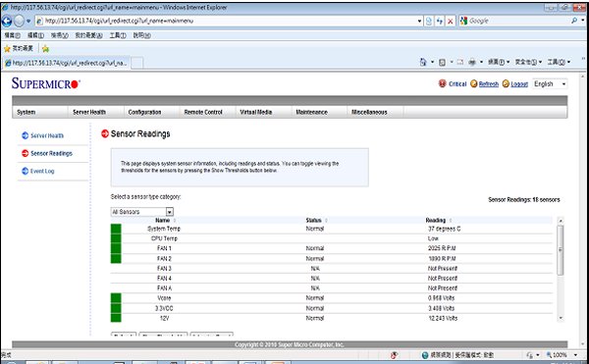The image size is (589, 364).
Task: Click the sensor table scrollbar down arrow
Action: [x=561, y=318]
